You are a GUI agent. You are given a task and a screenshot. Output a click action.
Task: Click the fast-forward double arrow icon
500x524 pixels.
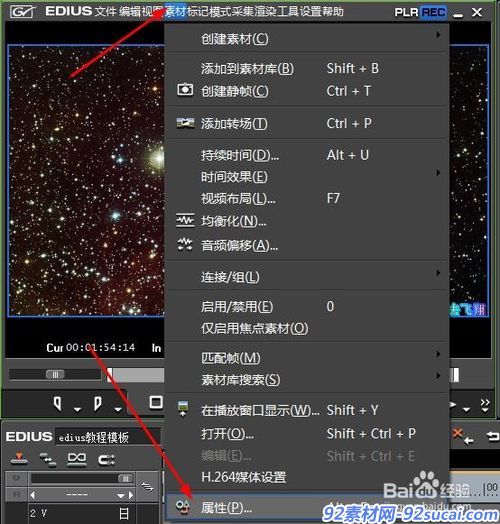click(x=485, y=402)
